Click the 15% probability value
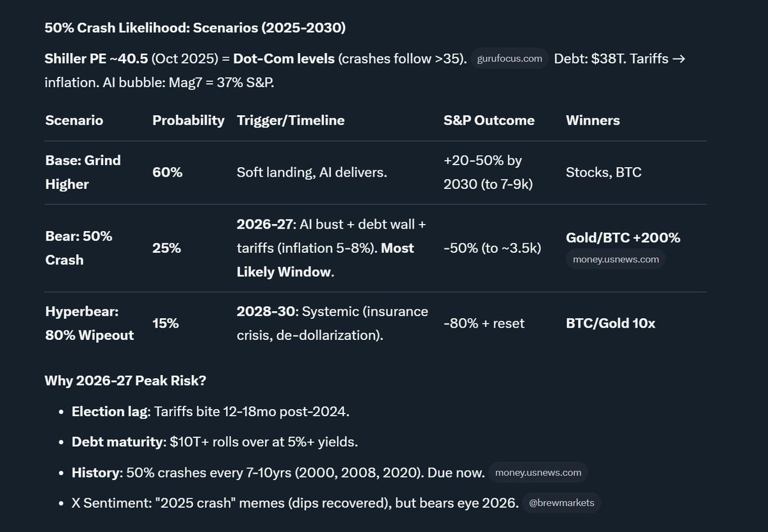The width and height of the screenshot is (768, 532). click(166, 323)
